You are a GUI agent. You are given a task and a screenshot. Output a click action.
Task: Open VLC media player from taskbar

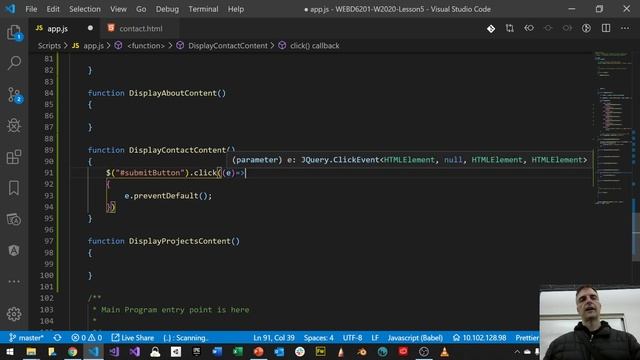point(444,351)
